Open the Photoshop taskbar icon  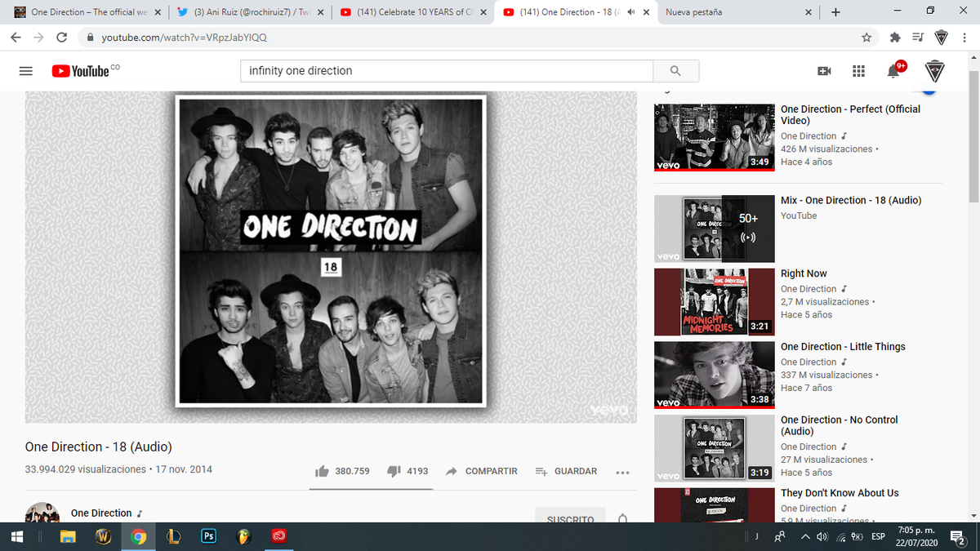[x=208, y=537]
